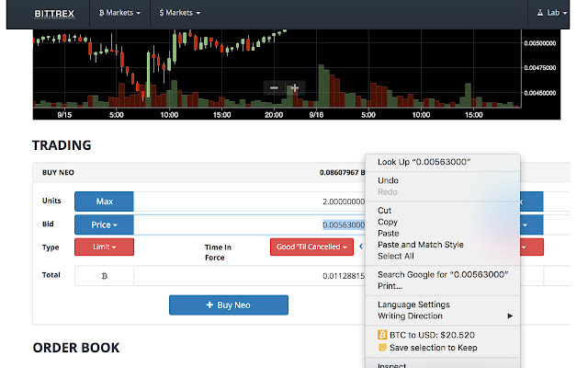This screenshot has width=588, height=368.
Task: Click the TRADING heading
Action: (62, 145)
